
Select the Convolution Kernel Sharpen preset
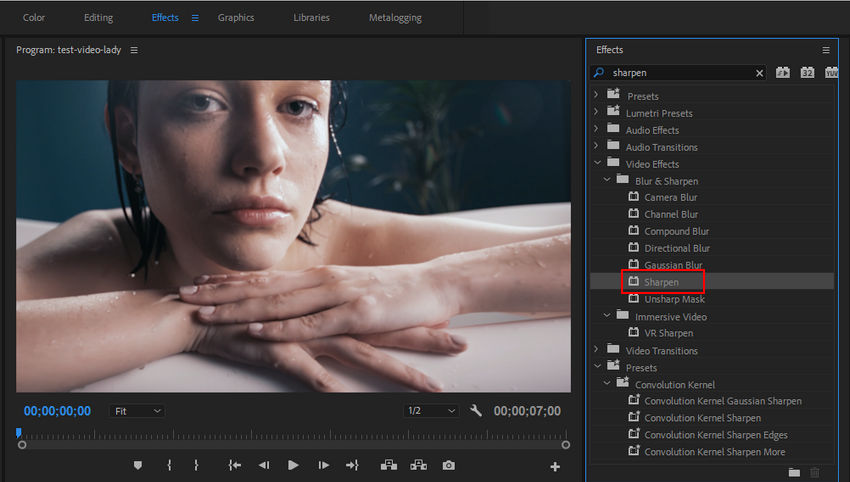[703, 417]
